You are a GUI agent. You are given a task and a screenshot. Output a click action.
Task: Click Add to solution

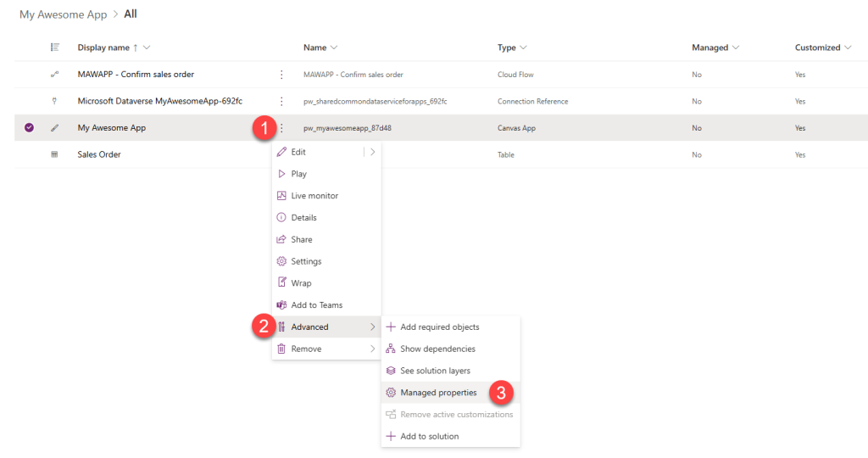tap(451, 437)
